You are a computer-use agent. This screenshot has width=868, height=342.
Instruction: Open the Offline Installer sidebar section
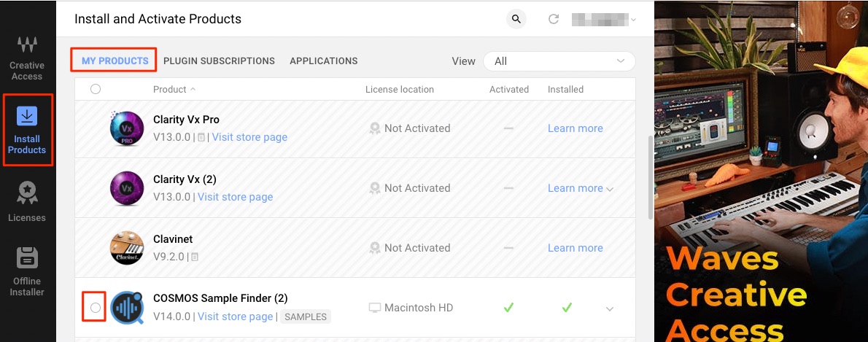click(x=26, y=272)
